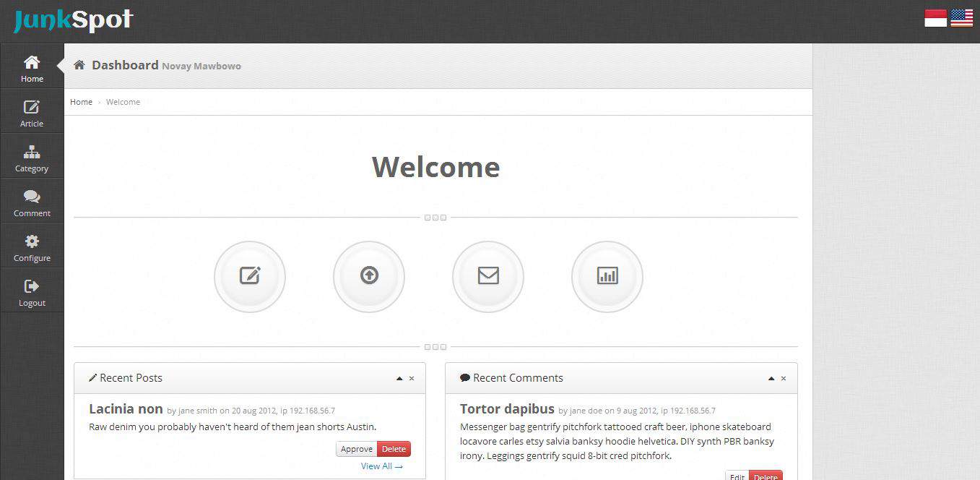Screen dimensions: 980x480
Task: Click the house icon beside Dashboard
Action: pos(79,65)
